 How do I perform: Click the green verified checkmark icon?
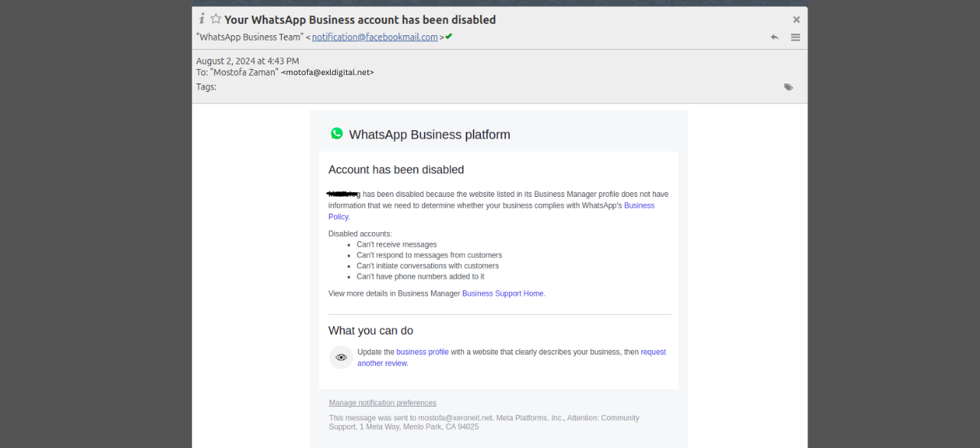point(449,36)
